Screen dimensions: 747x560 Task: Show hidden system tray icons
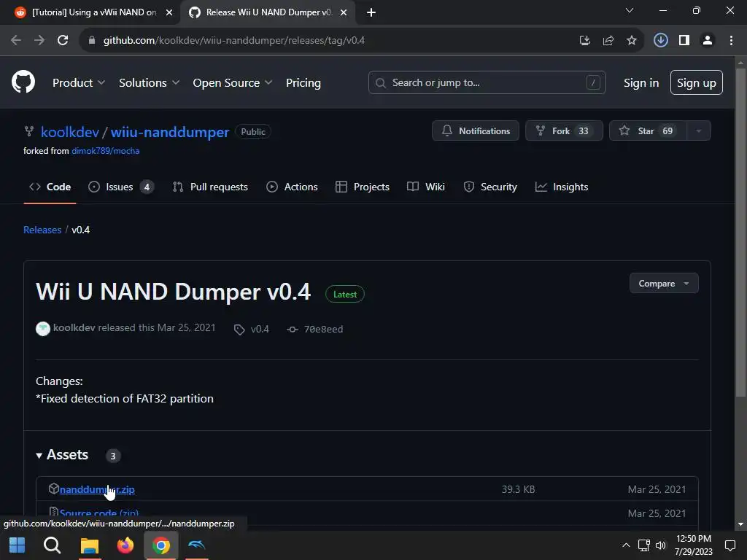click(x=626, y=545)
